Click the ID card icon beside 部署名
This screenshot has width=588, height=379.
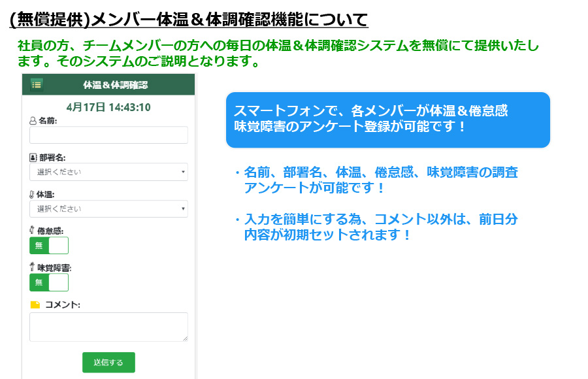(x=33, y=157)
